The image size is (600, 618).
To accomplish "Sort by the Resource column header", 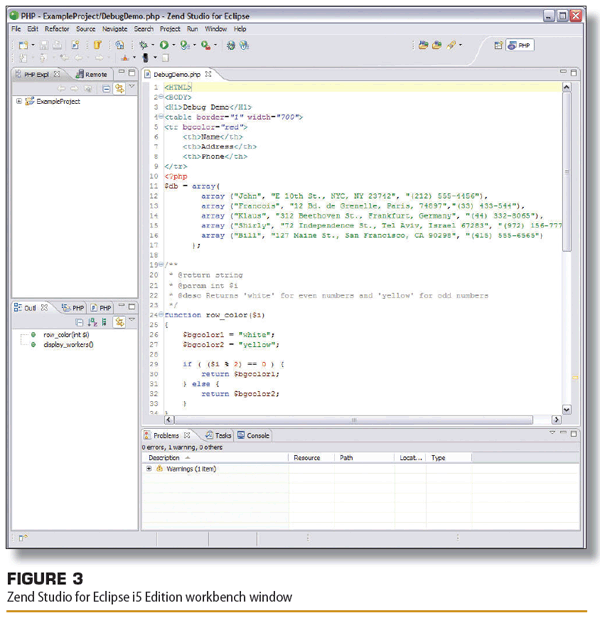I will click(x=311, y=458).
